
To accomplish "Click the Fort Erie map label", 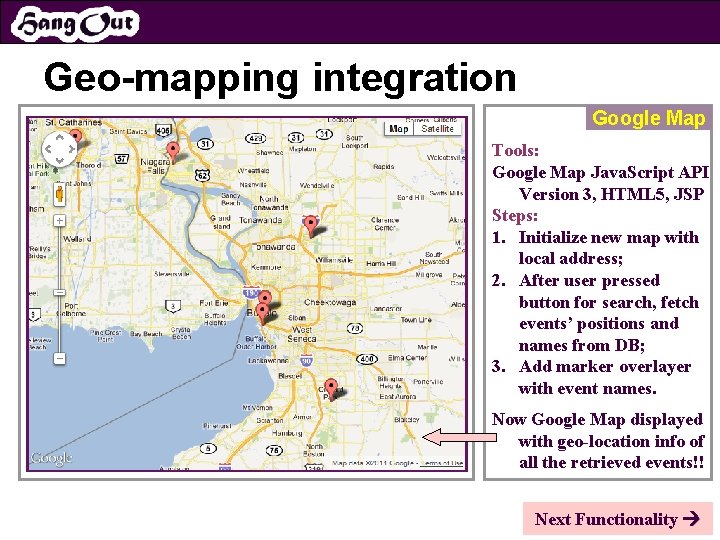I will [x=214, y=303].
